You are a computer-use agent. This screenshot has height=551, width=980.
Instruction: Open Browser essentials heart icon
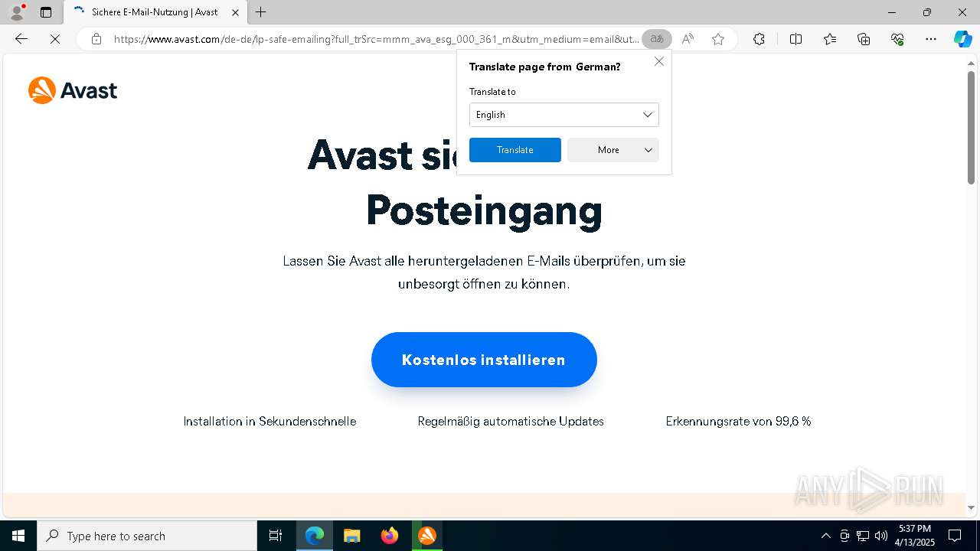click(897, 39)
